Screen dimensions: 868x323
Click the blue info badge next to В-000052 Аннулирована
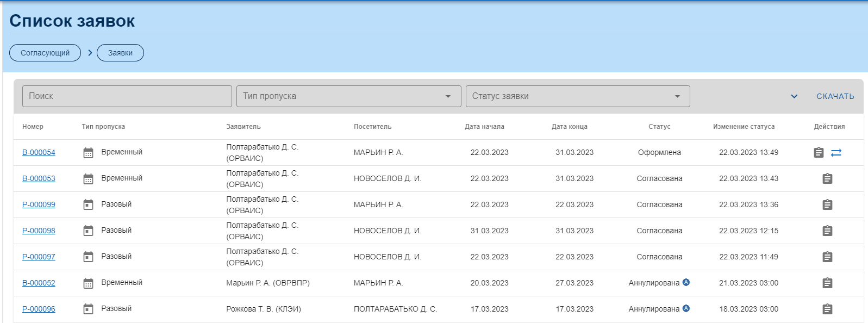click(686, 282)
